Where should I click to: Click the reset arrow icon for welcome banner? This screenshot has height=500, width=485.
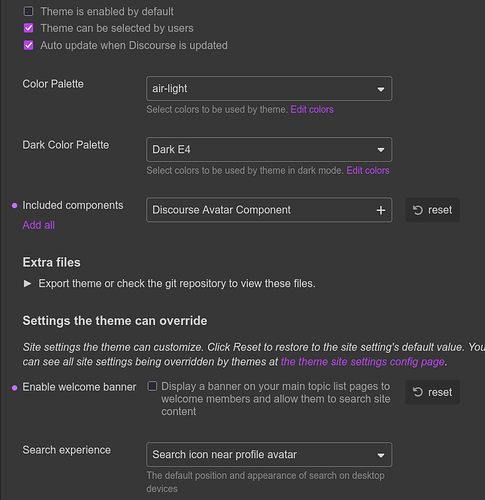click(x=418, y=392)
